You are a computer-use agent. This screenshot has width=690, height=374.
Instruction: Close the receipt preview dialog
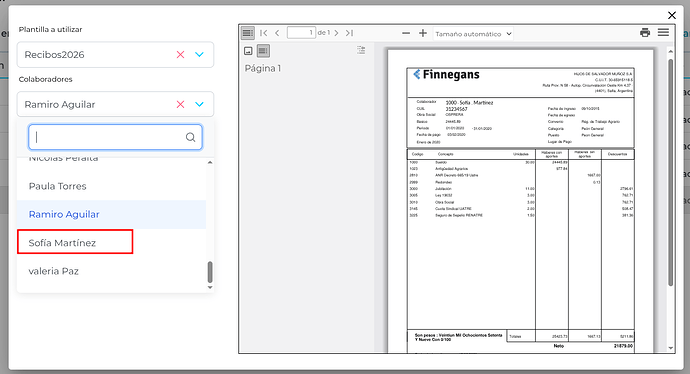pos(672,15)
